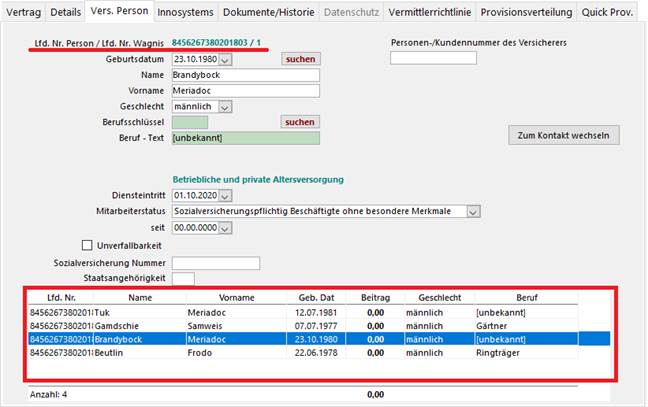The height and width of the screenshot is (407, 648).
Task: Open the Diensteintritt date picker
Action: click(x=224, y=196)
